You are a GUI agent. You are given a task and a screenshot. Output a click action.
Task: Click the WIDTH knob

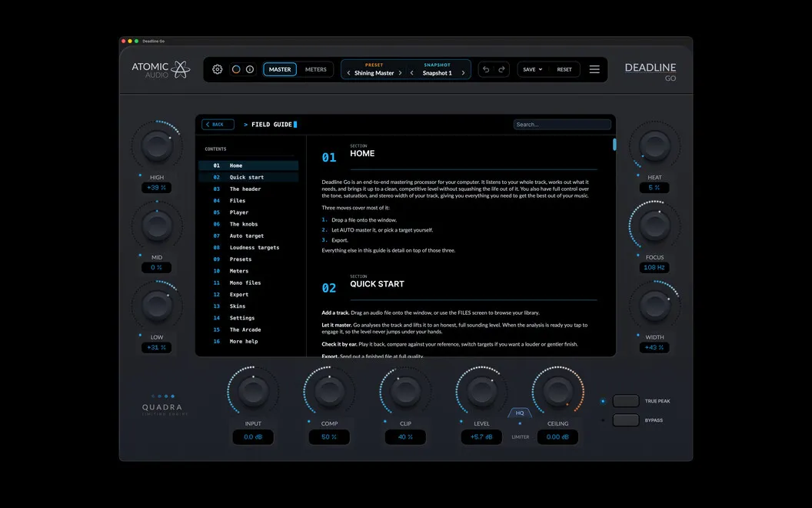click(654, 306)
